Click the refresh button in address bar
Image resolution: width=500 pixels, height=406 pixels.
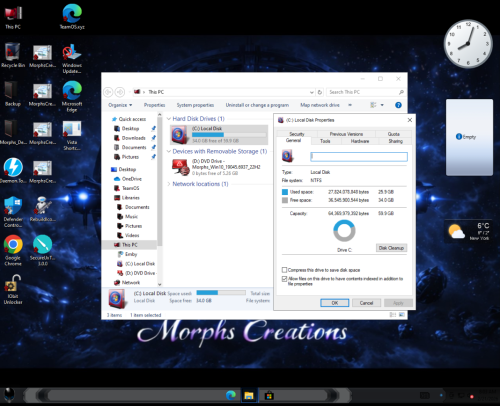320,92
